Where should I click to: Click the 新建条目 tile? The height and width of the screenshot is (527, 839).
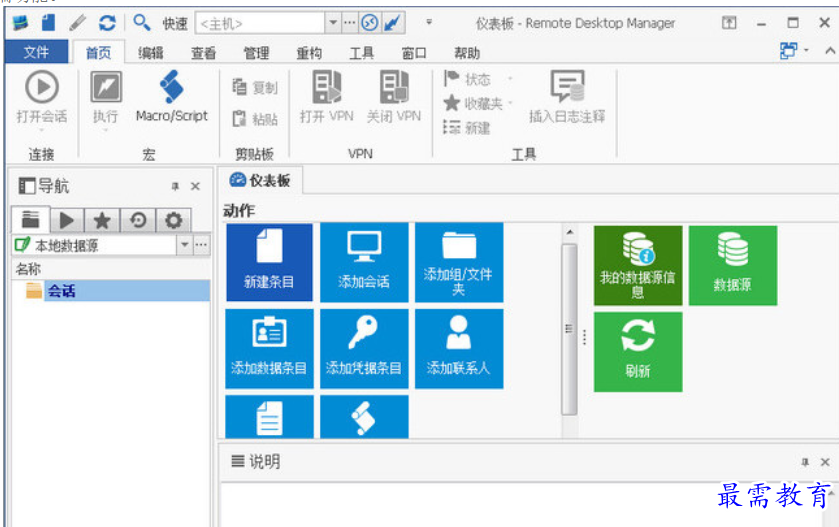(269, 262)
